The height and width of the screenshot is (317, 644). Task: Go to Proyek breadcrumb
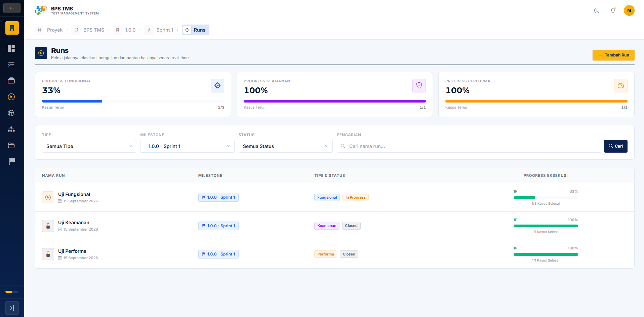(49, 30)
